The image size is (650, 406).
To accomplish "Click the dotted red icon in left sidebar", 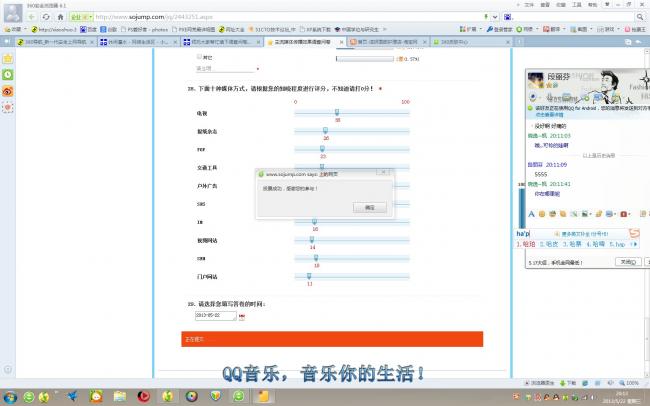I will [x=7, y=107].
